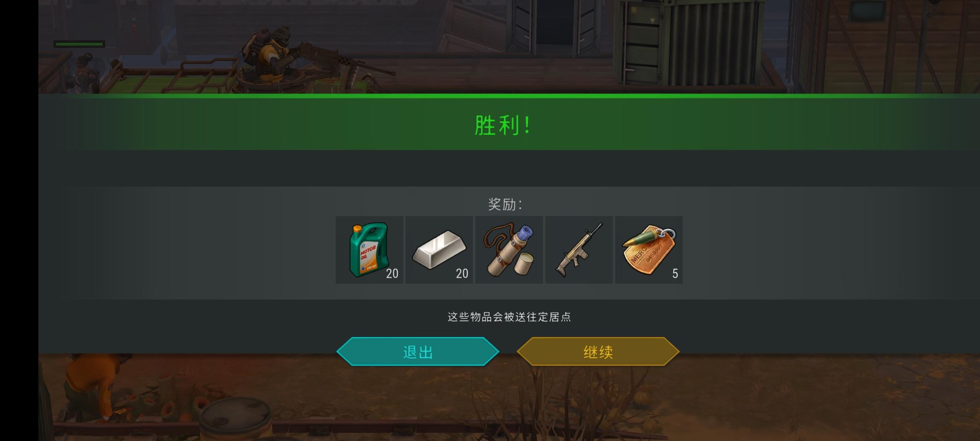Select the assault rifle reward icon
980x441 pixels.
click(579, 250)
